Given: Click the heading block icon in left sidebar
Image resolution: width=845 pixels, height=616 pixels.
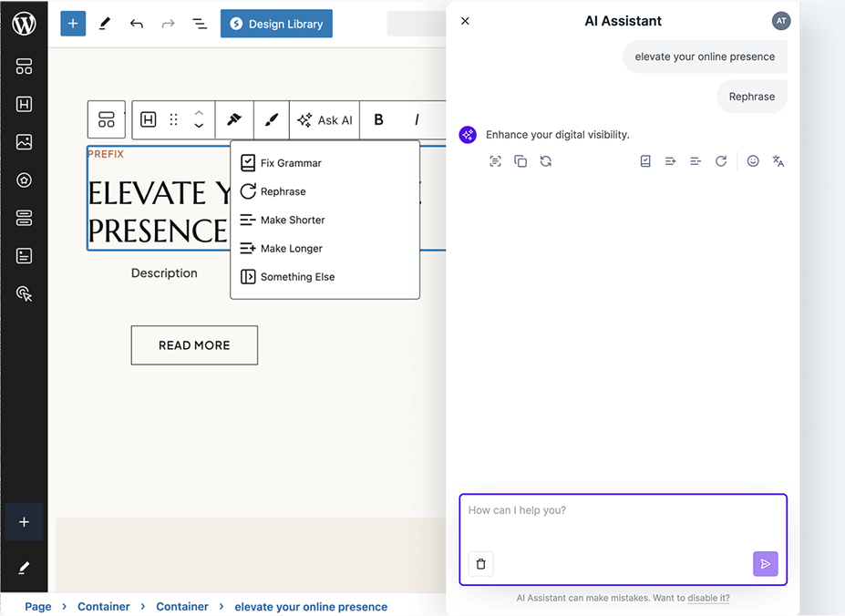Looking at the screenshot, I should pos(24,104).
